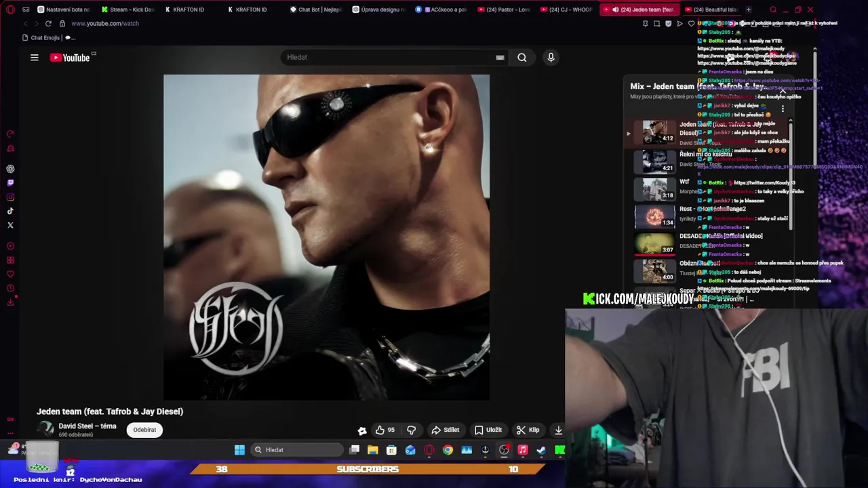This screenshot has width=868, height=488.
Task: Click the Windows taskbar Hledat search box
Action: (x=296, y=450)
